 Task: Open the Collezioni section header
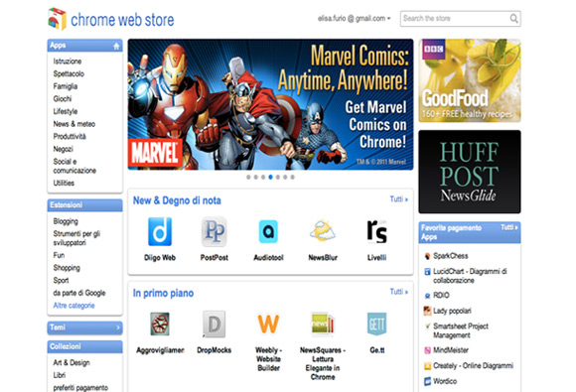(x=84, y=346)
